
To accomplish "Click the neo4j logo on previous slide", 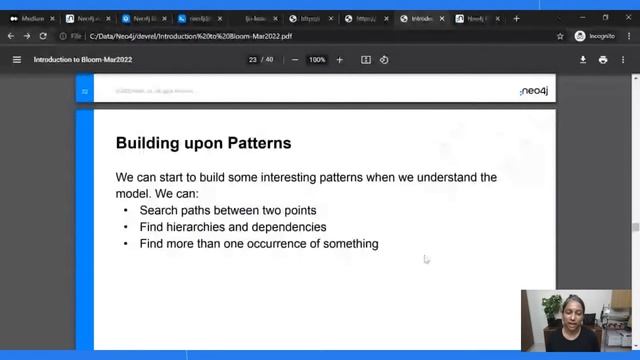I will point(534,91).
